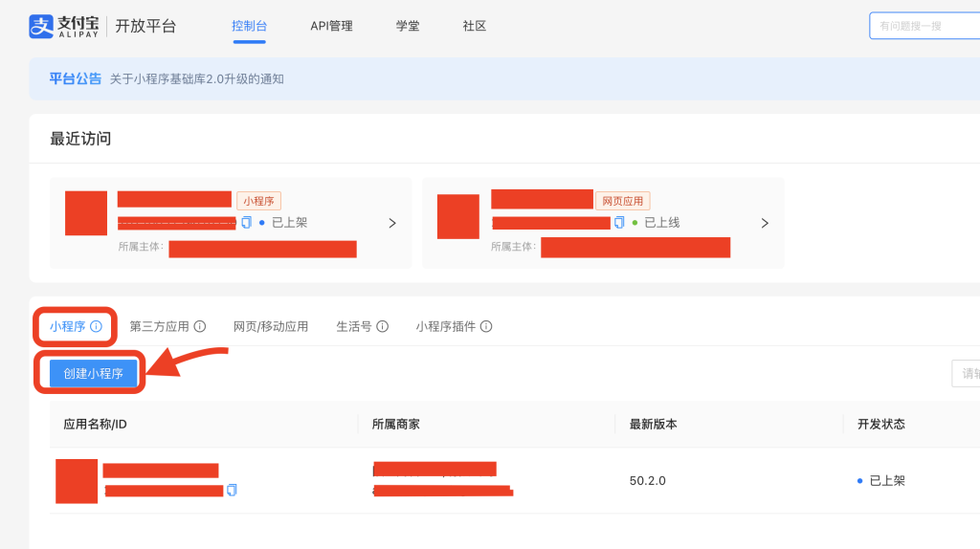The height and width of the screenshot is (549, 980).
Task: Expand the recent 小程序 card arrow
Action: [x=392, y=223]
